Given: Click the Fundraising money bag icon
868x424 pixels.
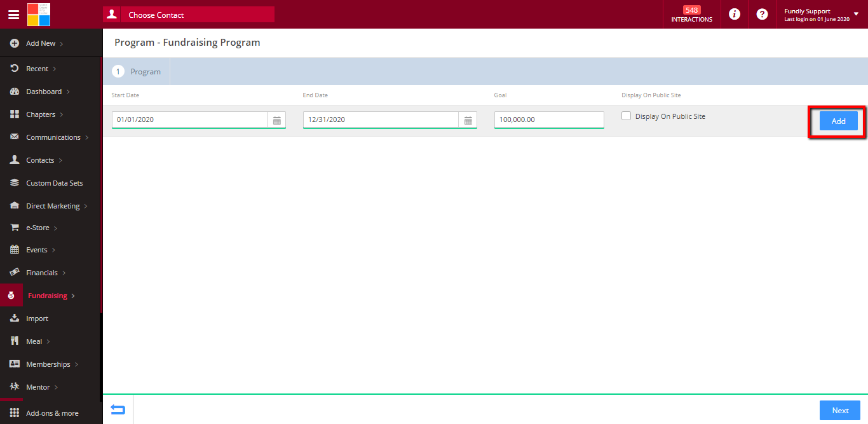Looking at the screenshot, I should point(11,296).
